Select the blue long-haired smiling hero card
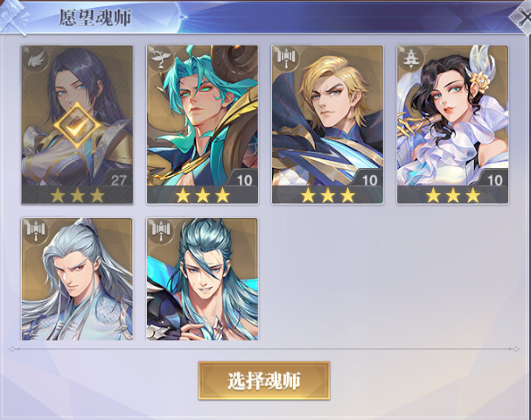531x420 pixels. 202,279
